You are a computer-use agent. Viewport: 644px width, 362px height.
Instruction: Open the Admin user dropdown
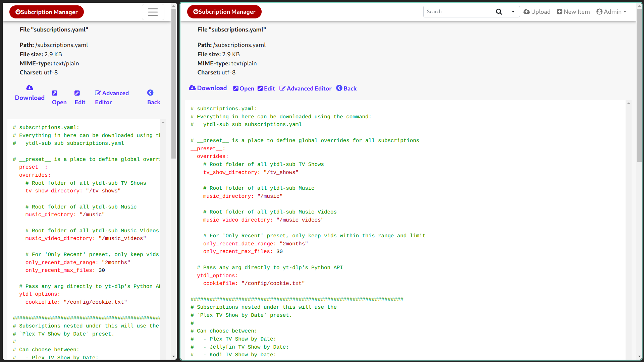[x=611, y=12]
